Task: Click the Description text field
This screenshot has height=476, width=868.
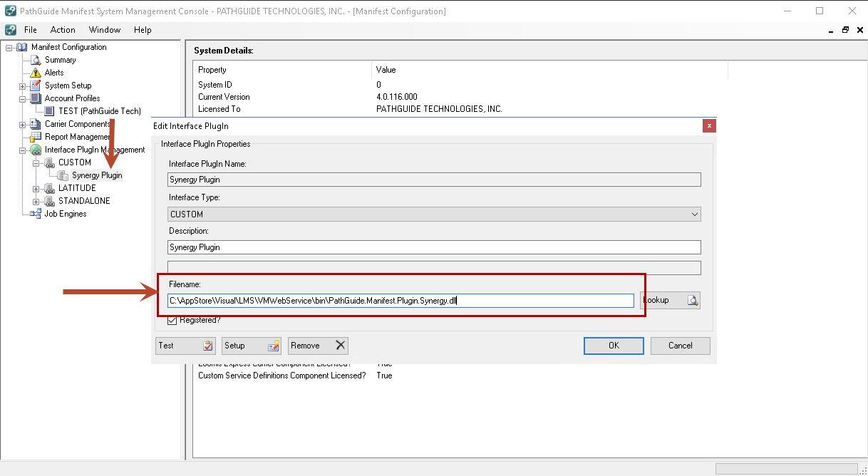Action: tap(435, 247)
